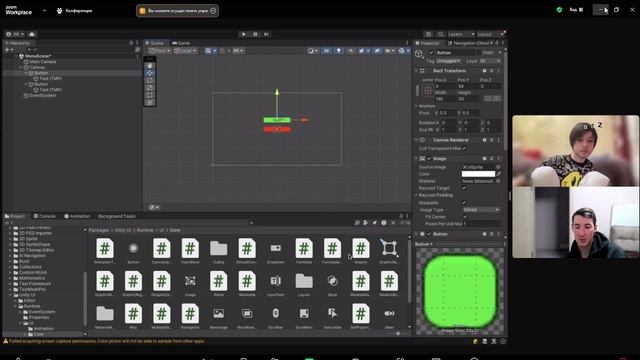Image resolution: width=640 pixels, height=360 pixels.
Task: Select the RawImage asset in Project grid
Action: (x=218, y=316)
